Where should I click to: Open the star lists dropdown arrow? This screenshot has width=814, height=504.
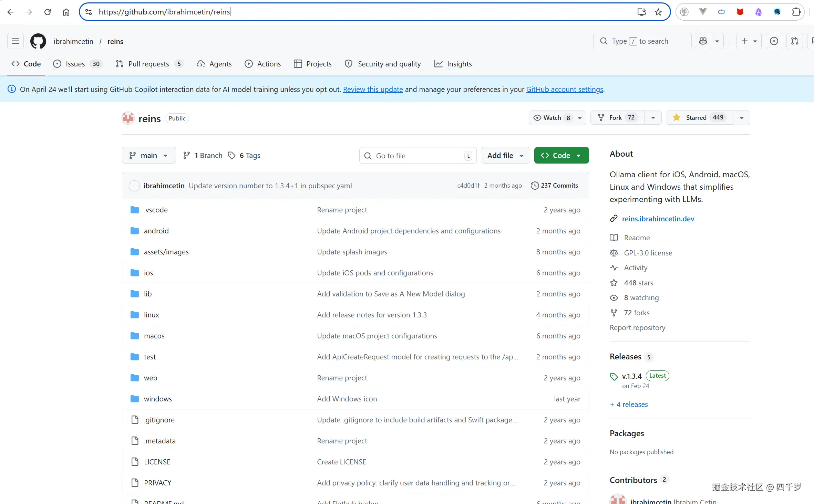(742, 118)
